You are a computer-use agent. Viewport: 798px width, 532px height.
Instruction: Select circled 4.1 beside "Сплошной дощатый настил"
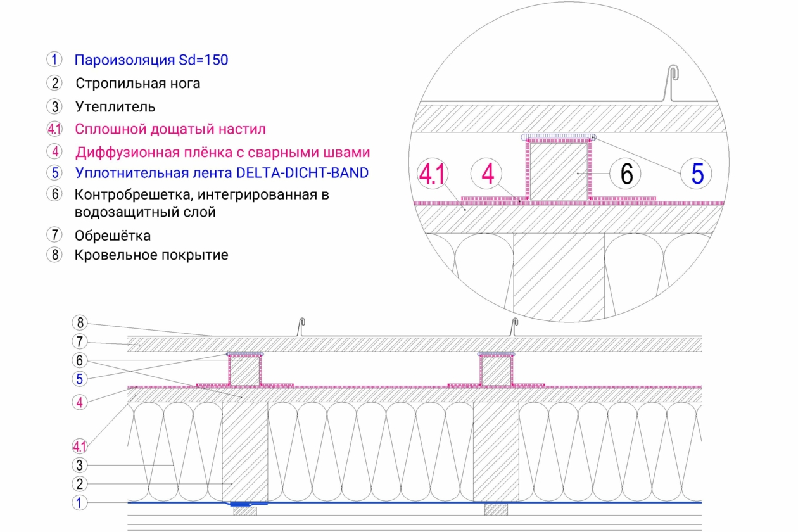tap(55, 129)
